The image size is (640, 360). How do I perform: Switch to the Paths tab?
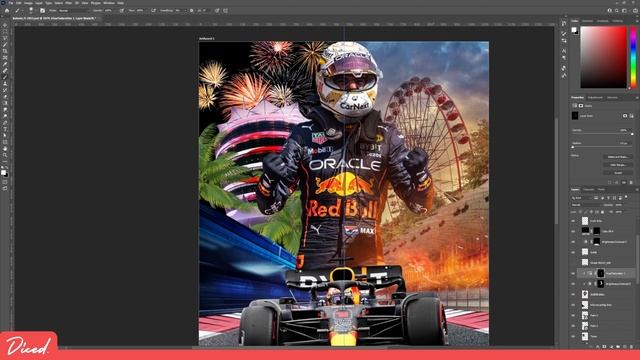pos(601,189)
